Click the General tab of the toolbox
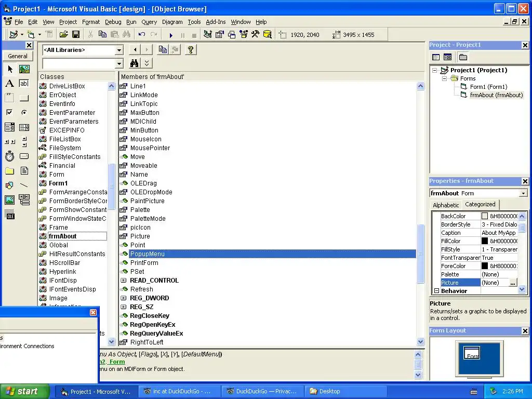The image size is (532, 399). pyautogui.click(x=17, y=56)
